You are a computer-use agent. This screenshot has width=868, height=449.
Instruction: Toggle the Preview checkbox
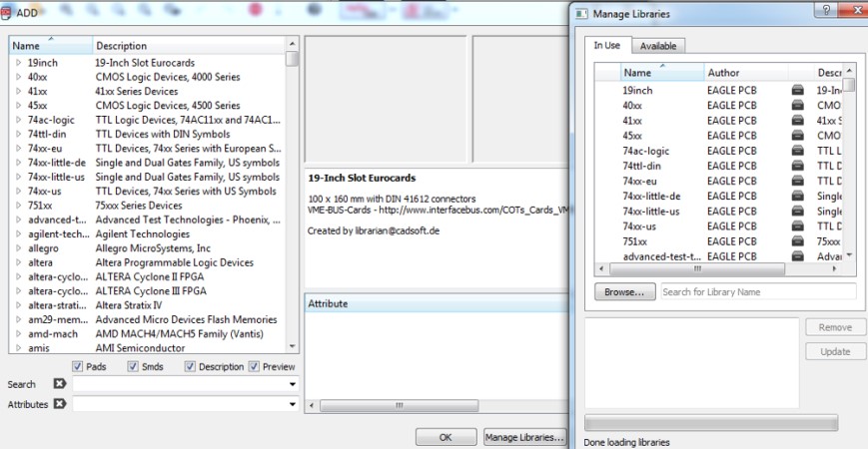coord(254,366)
